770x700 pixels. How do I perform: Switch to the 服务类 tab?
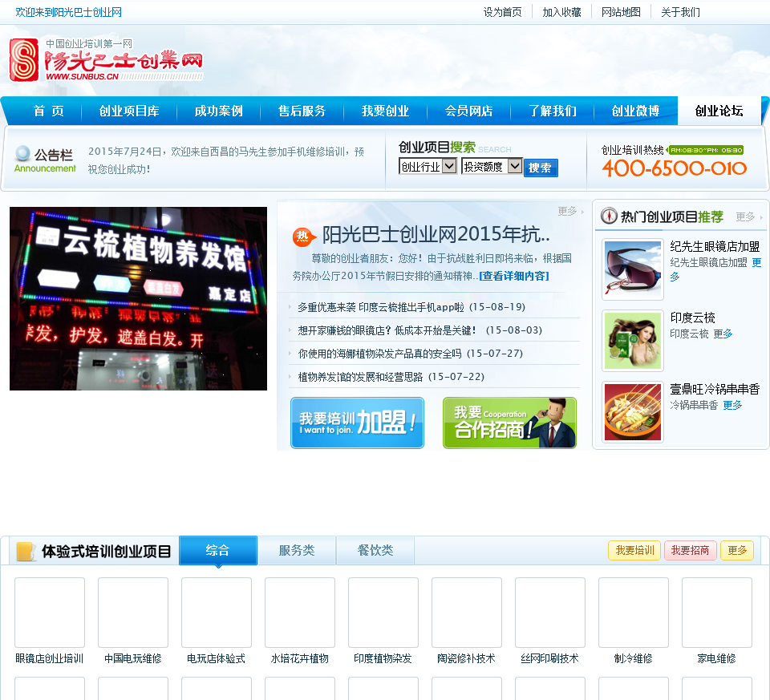(297, 550)
